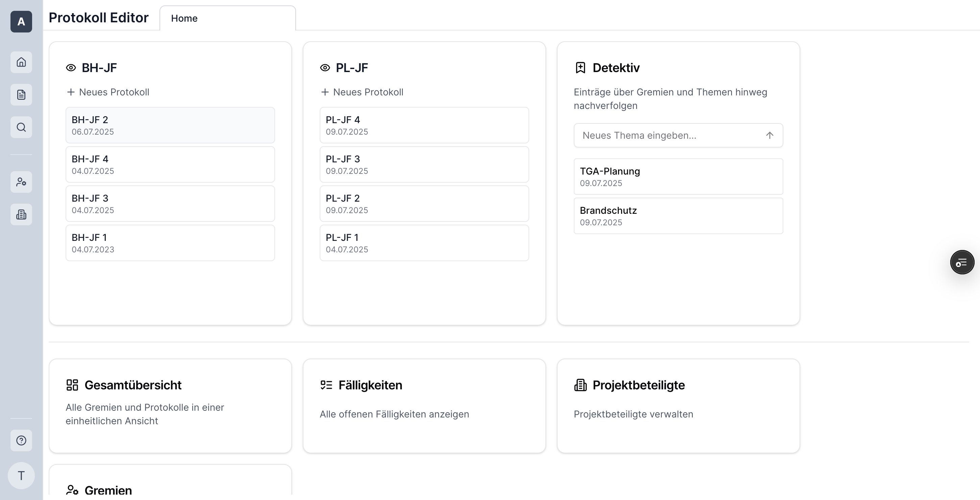
Task: Open the Home icon in the sidebar
Action: tap(21, 62)
